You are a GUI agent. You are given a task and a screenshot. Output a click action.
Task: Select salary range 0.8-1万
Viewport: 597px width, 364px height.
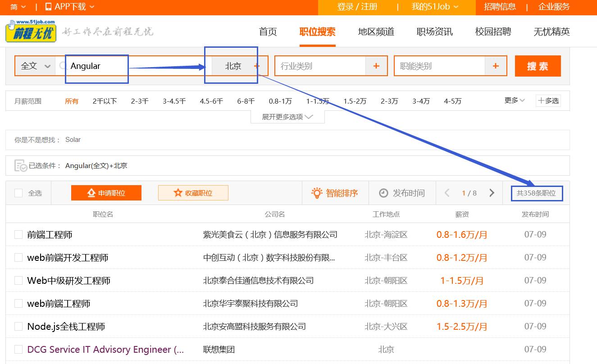(x=280, y=101)
